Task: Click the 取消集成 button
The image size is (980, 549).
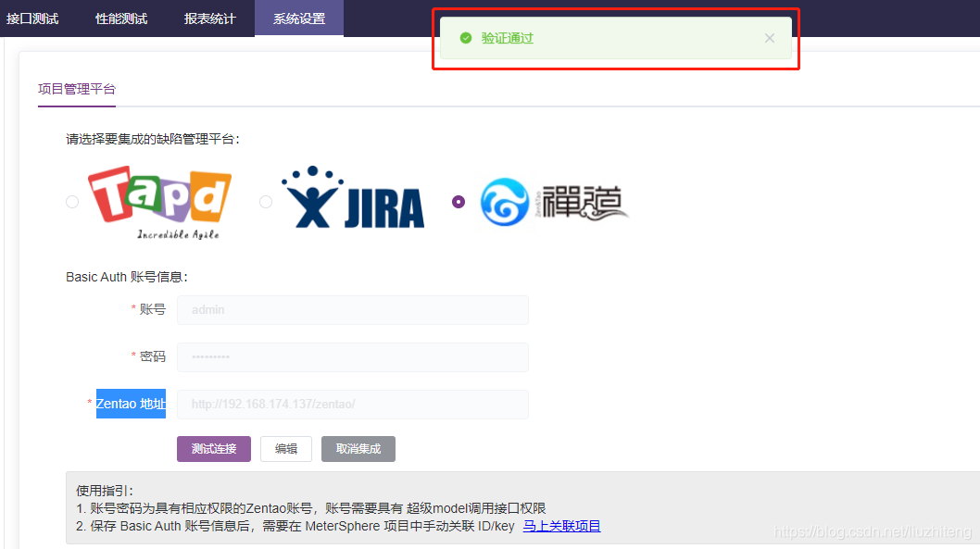Action: [358, 449]
